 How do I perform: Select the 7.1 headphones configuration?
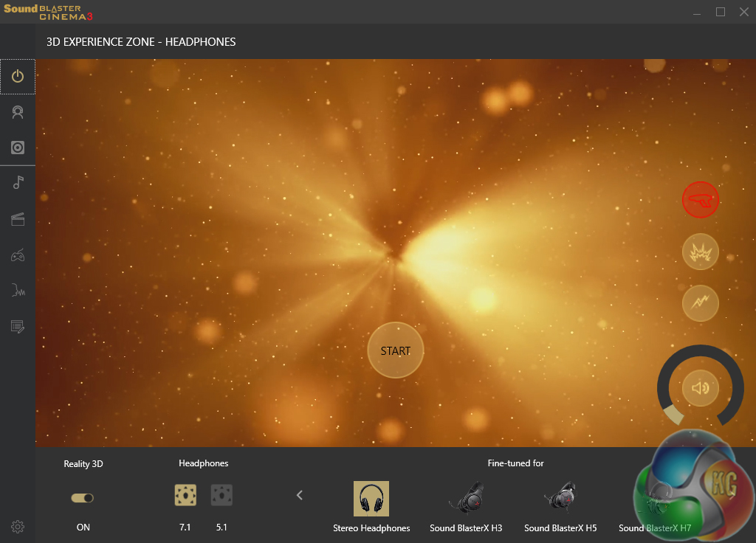(185, 495)
